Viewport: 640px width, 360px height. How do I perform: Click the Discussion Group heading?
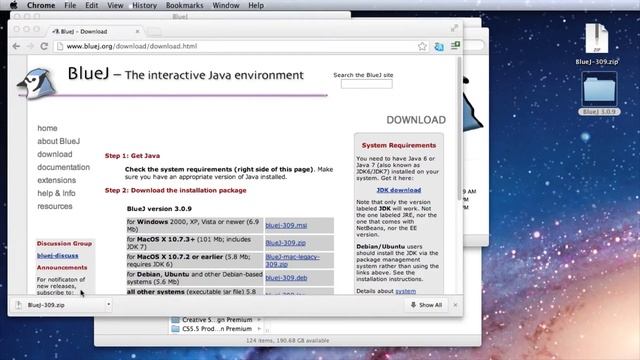(64, 244)
